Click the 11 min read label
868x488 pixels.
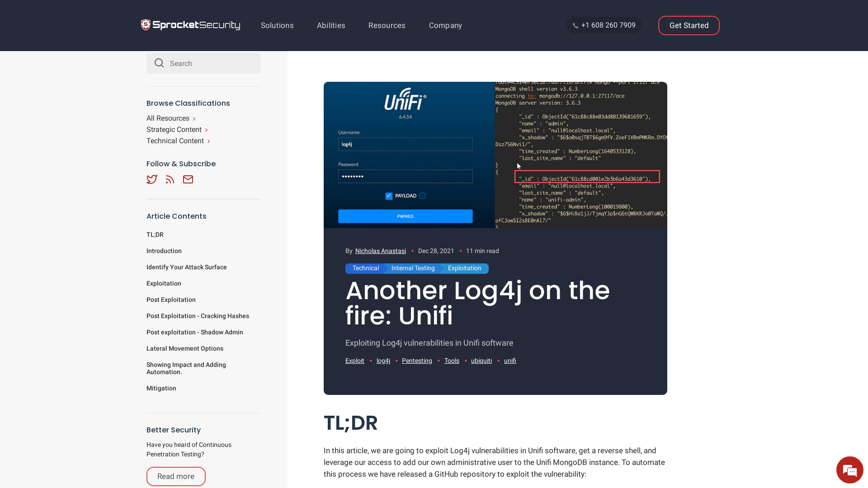(x=483, y=251)
